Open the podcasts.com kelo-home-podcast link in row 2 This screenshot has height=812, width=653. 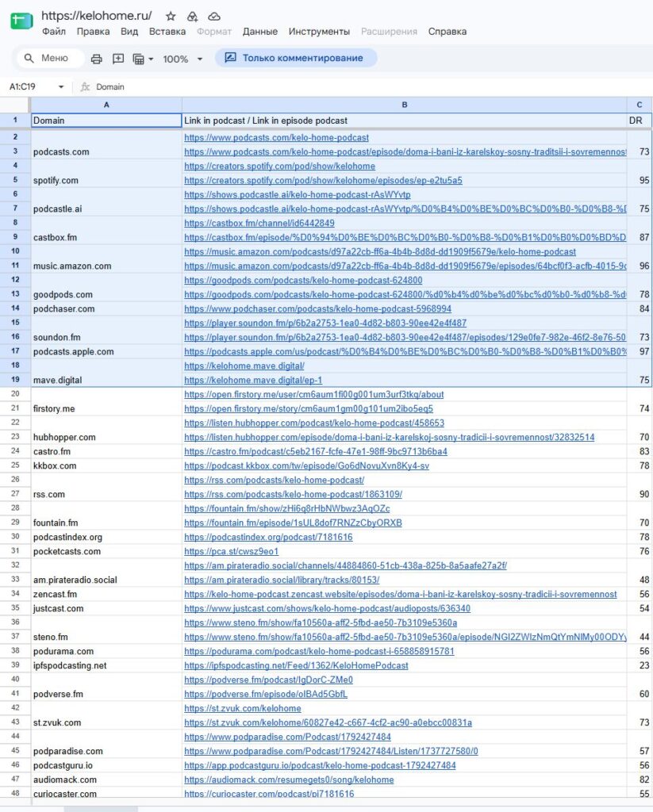pos(277,138)
